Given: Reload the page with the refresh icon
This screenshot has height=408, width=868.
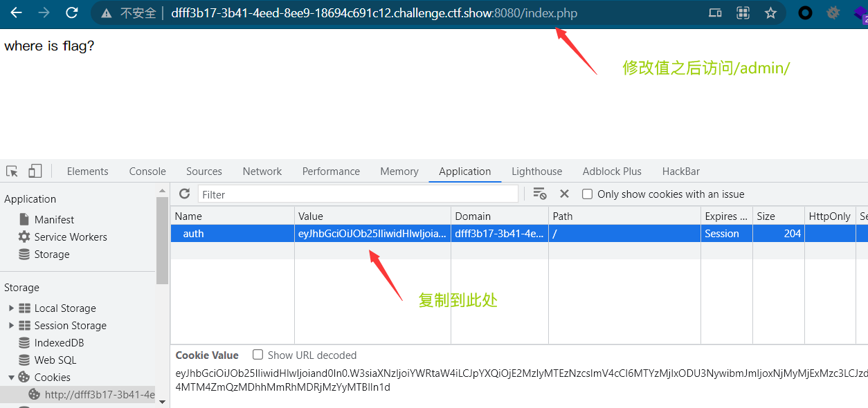Looking at the screenshot, I should (x=72, y=13).
